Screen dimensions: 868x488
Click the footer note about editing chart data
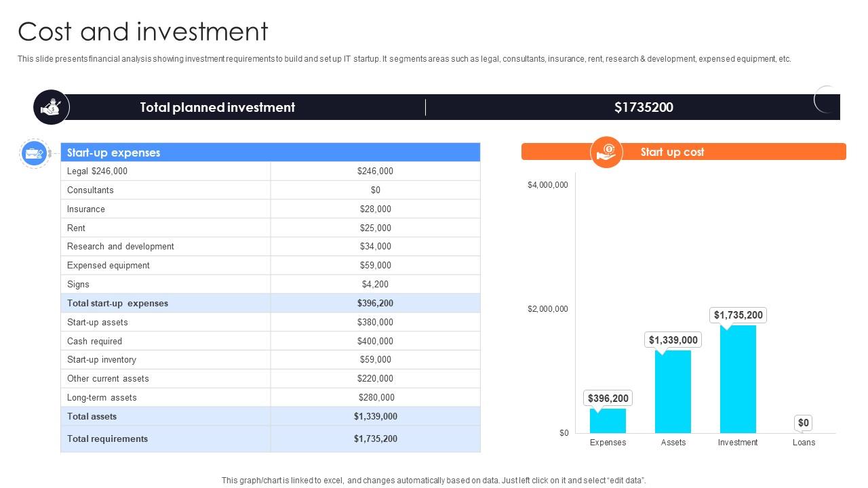[434, 481]
